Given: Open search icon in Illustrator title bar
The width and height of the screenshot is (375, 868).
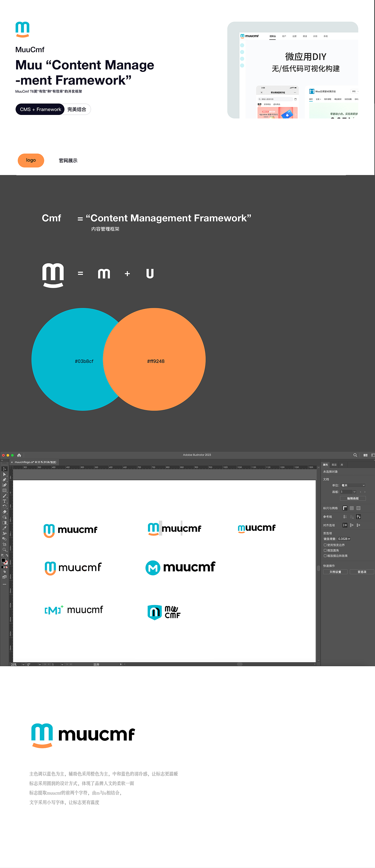Looking at the screenshot, I should (355, 455).
